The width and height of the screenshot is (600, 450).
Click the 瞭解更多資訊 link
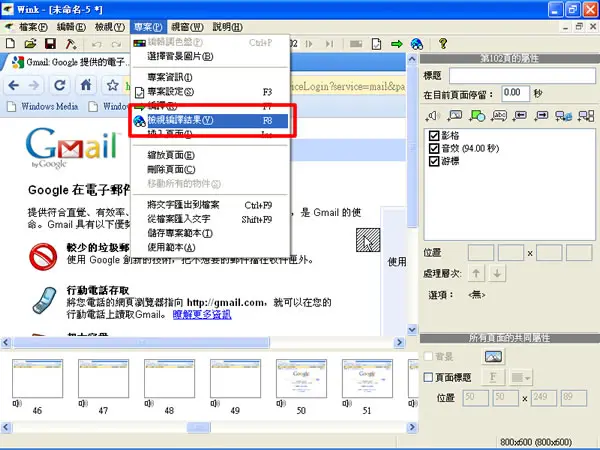[202, 315]
